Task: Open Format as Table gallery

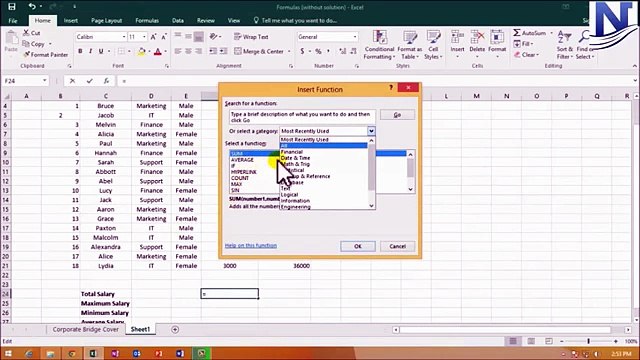Action: (x=409, y=45)
